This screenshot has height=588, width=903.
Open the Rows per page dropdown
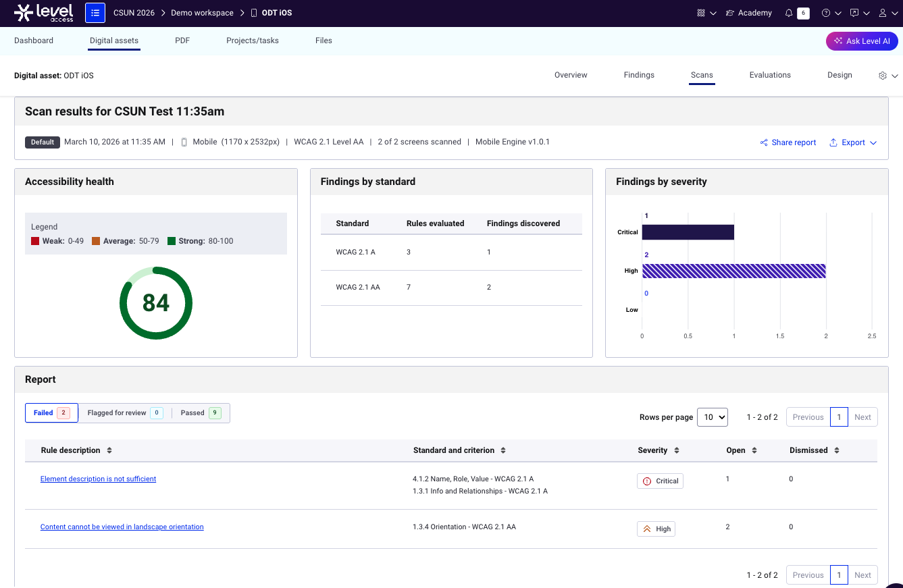[x=712, y=417]
